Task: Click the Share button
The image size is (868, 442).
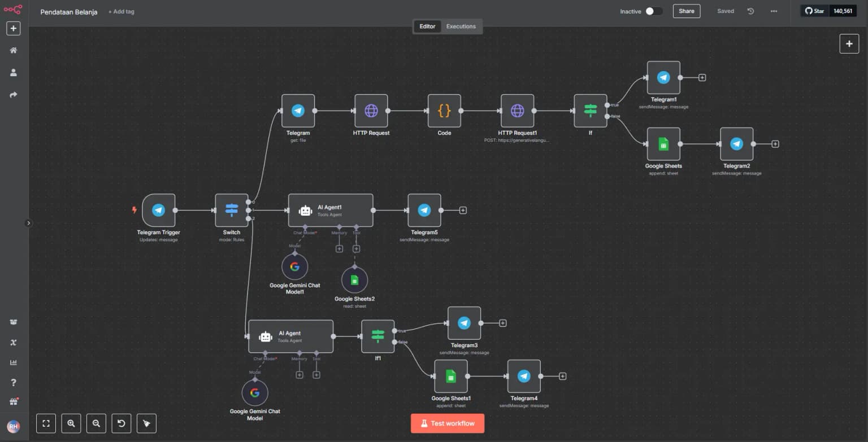Action: point(687,11)
